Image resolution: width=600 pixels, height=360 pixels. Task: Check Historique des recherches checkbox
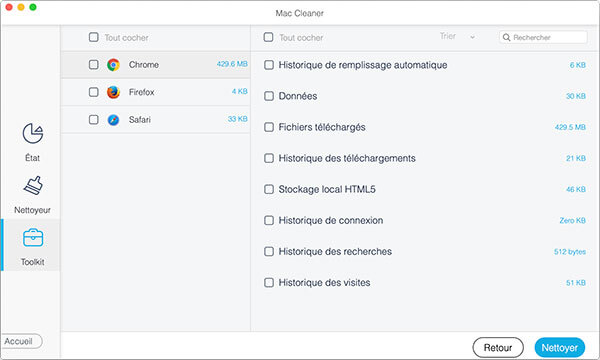[x=269, y=251]
